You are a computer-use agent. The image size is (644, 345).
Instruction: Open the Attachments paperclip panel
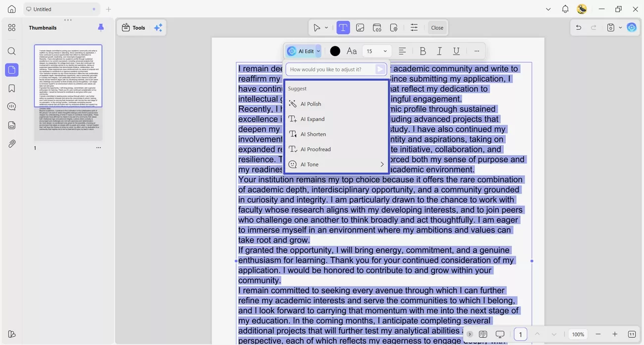12,144
